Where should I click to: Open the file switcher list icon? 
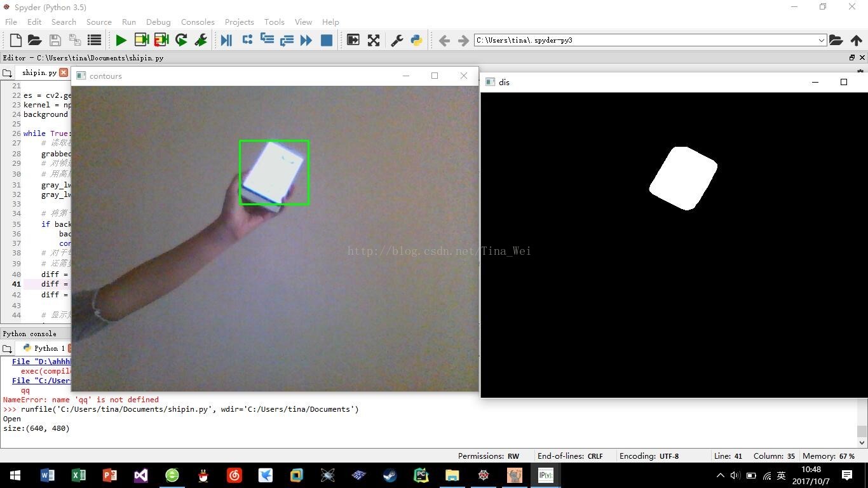click(95, 39)
